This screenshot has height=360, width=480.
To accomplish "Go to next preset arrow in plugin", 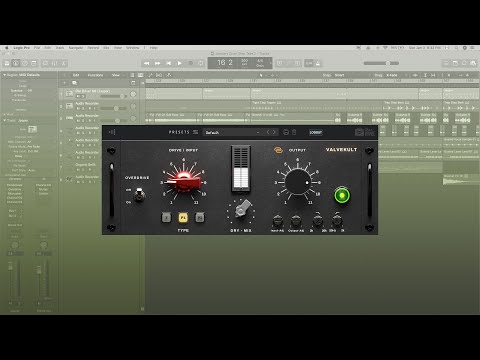I will tap(274, 132).
